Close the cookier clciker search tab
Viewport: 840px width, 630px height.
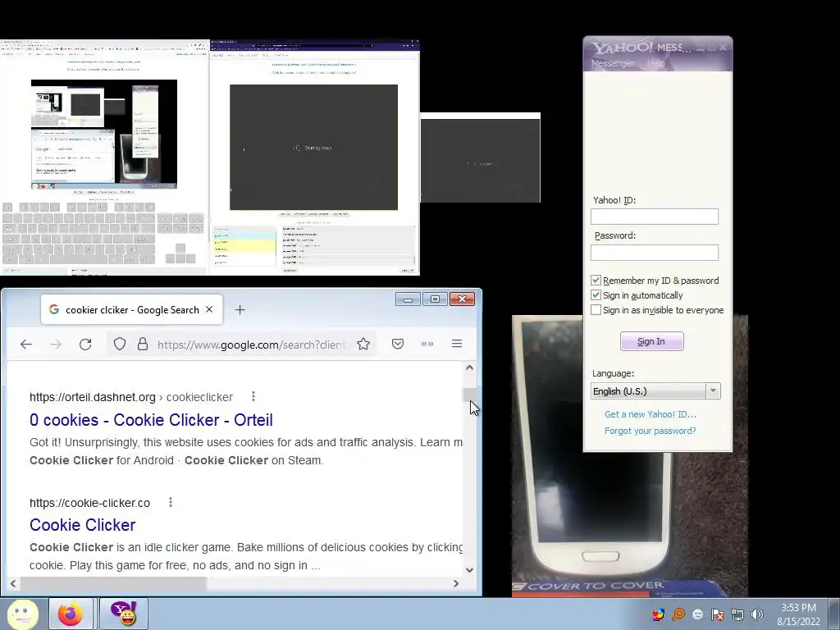point(209,309)
